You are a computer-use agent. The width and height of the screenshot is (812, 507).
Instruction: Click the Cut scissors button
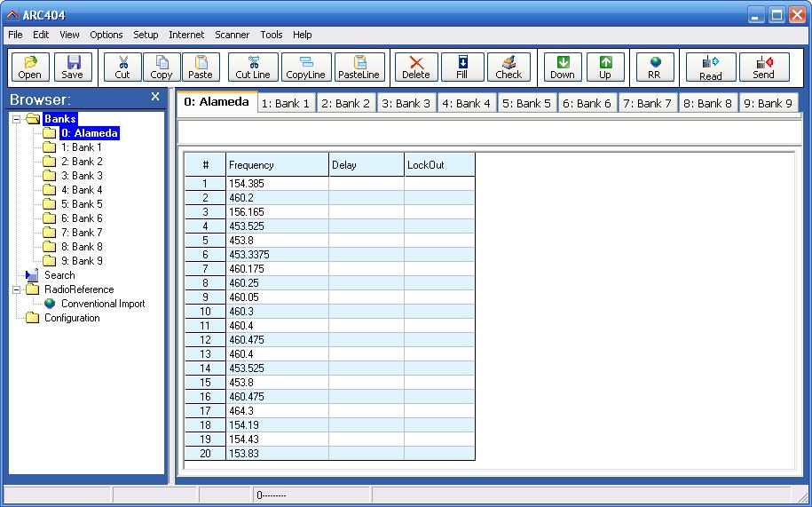122,67
